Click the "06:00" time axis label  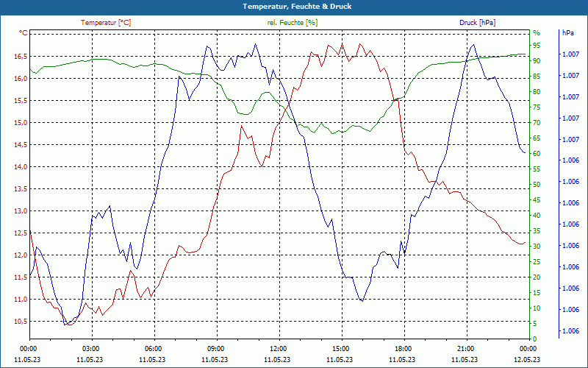pyautogui.click(x=152, y=348)
